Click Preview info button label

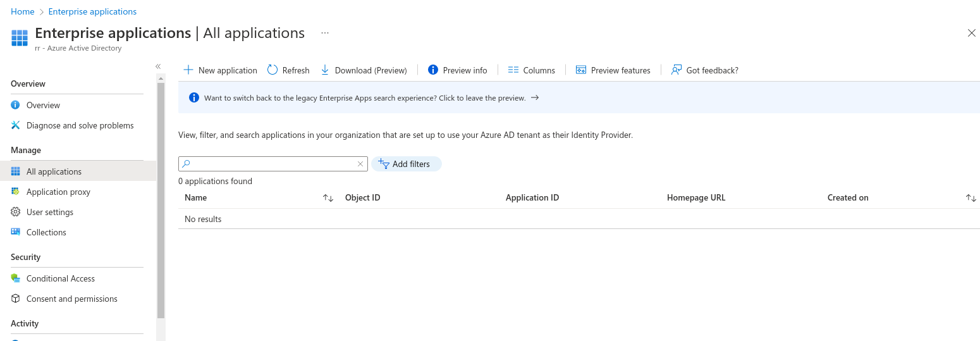(x=465, y=70)
